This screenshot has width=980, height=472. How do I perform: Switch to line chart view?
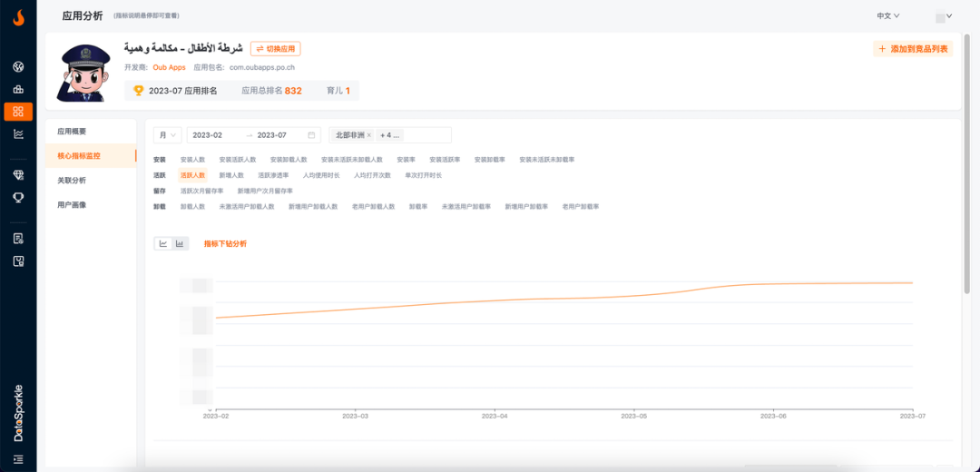click(163, 243)
